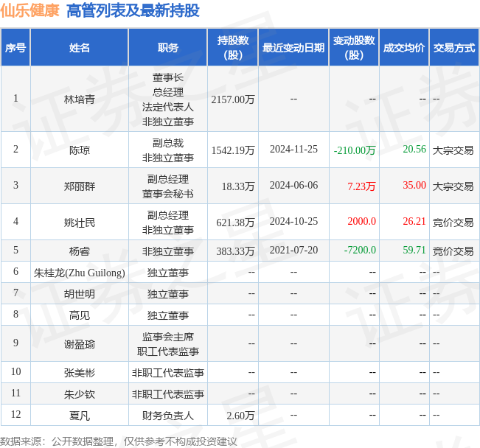
Task: Click the date 2024-06-06
Action: pos(293,185)
